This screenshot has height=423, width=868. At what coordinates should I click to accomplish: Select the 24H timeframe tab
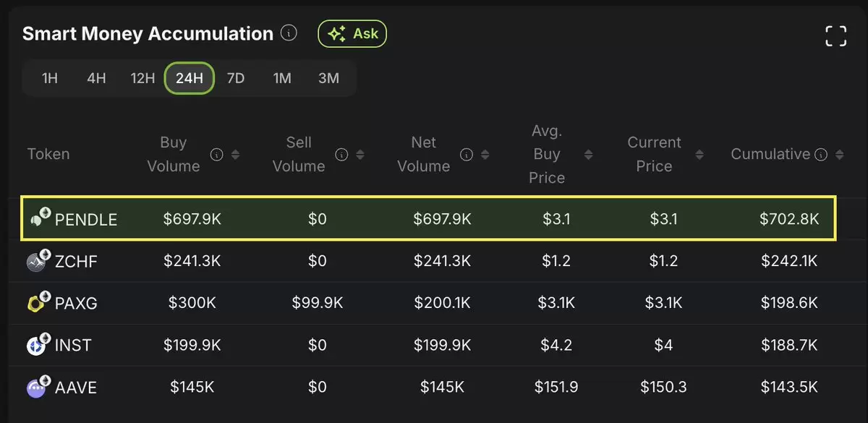[190, 78]
